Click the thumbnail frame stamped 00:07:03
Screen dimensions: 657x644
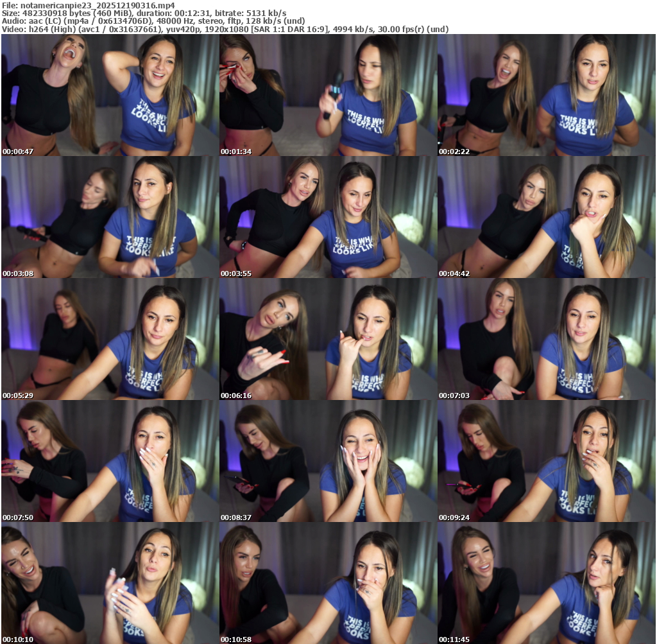coord(547,339)
